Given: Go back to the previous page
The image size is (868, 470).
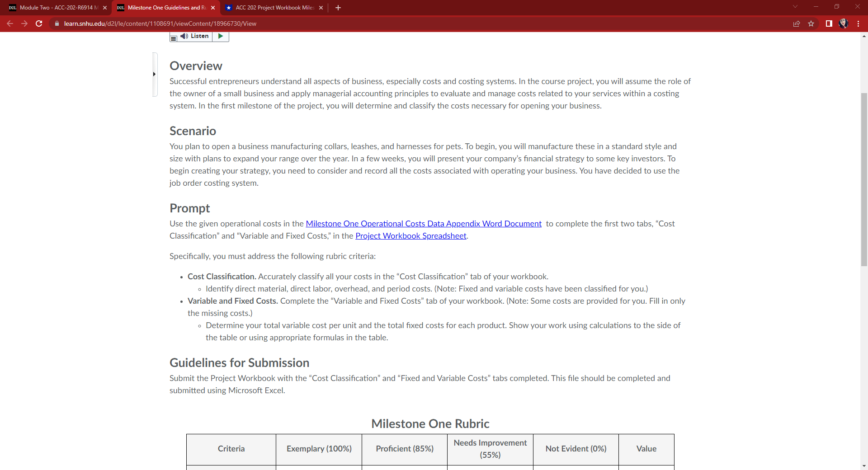Looking at the screenshot, I should [10, 23].
